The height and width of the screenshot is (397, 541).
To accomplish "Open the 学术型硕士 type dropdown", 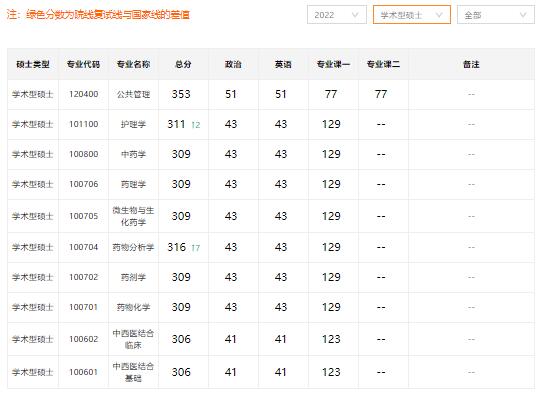I will pos(412,15).
